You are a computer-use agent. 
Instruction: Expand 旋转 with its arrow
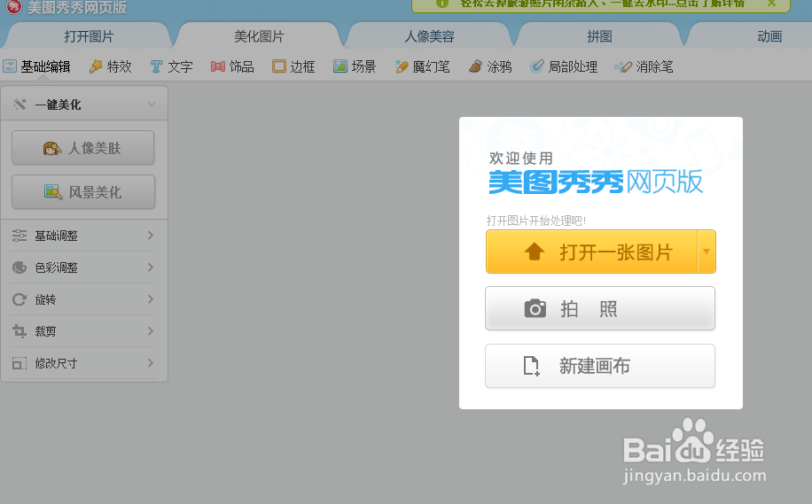(151, 299)
